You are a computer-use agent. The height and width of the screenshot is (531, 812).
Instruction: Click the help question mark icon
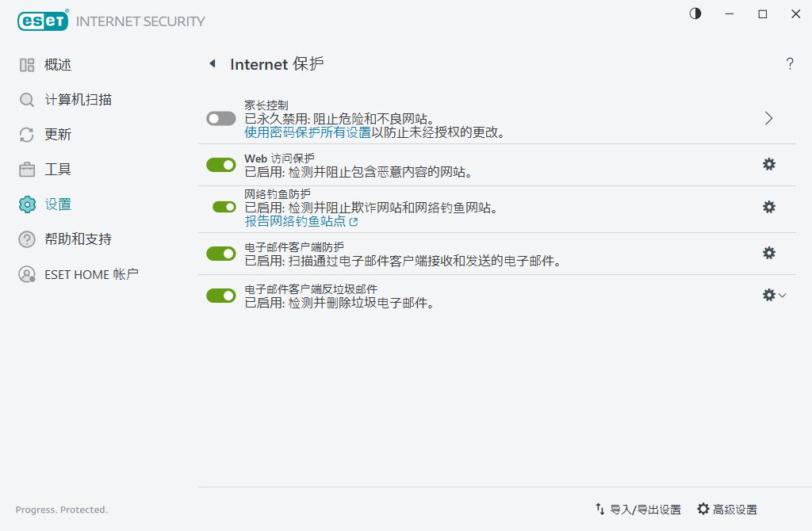pos(790,64)
